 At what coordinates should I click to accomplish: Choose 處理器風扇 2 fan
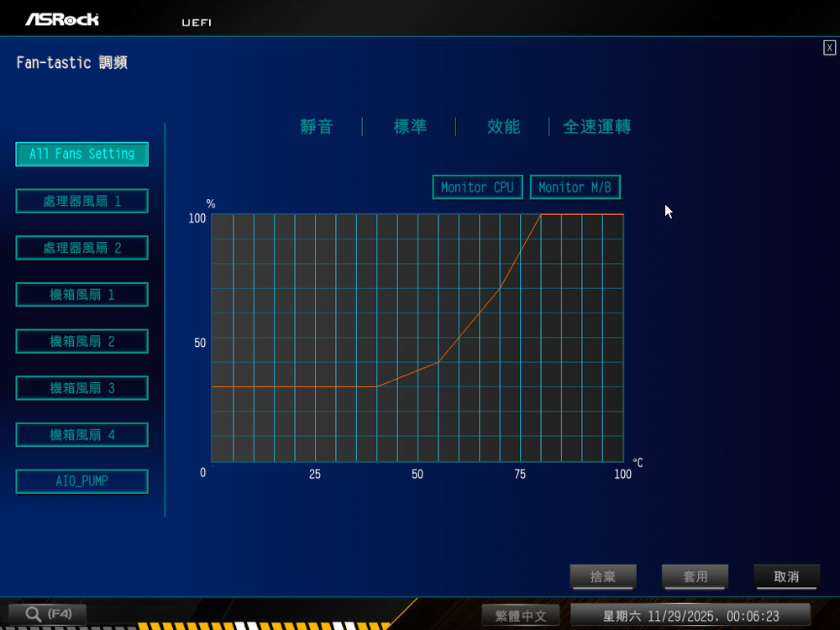click(82, 248)
